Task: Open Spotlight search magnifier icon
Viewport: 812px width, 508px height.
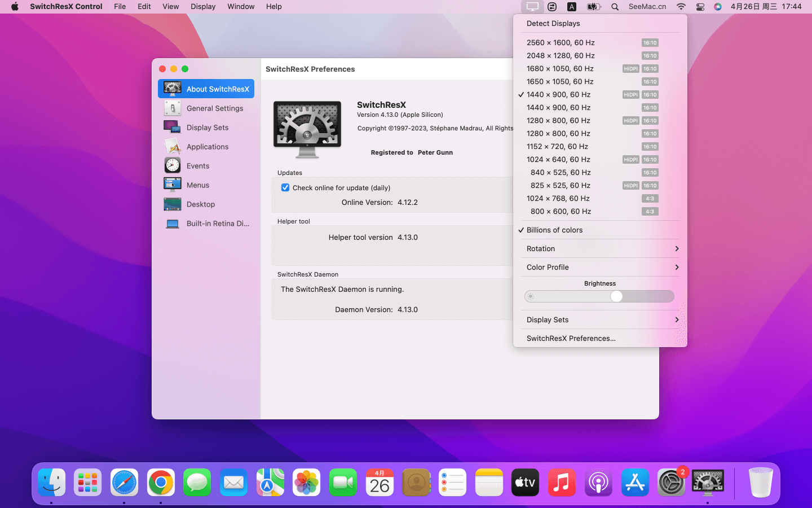Action: pyautogui.click(x=615, y=7)
